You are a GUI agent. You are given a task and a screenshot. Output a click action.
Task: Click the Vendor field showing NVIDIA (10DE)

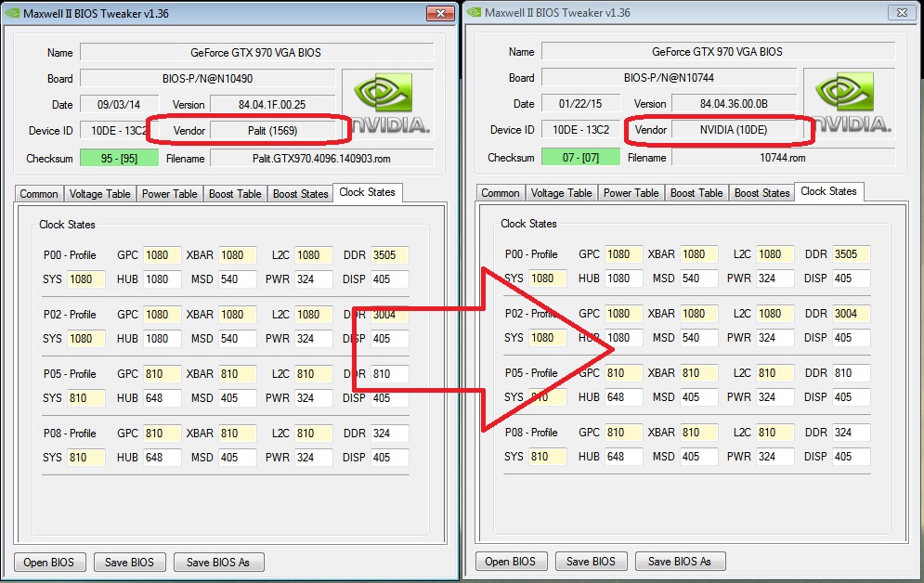pos(734,130)
